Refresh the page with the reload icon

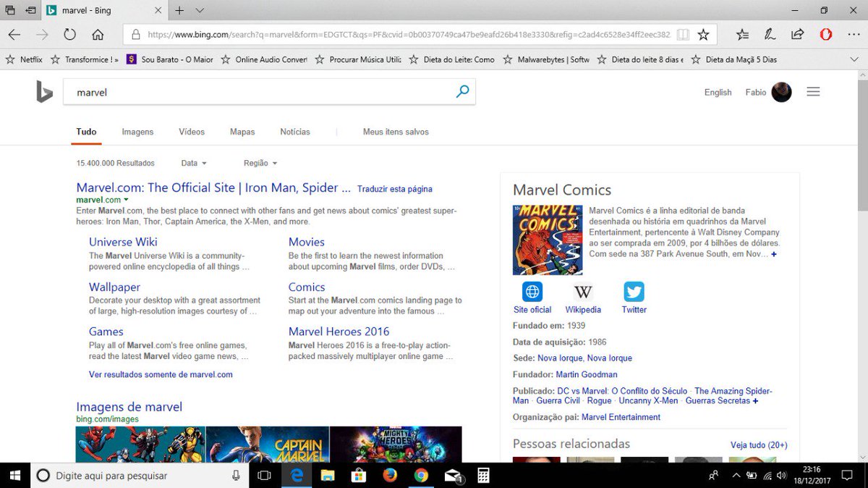tap(69, 34)
